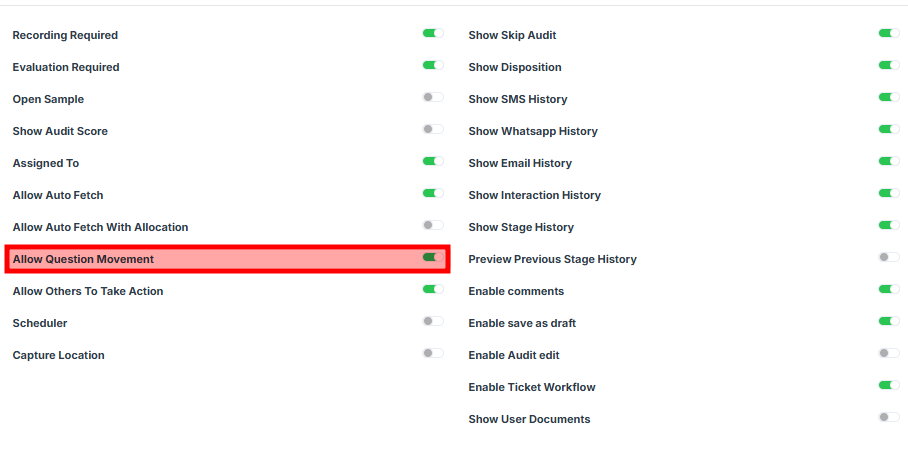Toggle the Recording Required switch
This screenshot has width=908, height=449.
(433, 33)
